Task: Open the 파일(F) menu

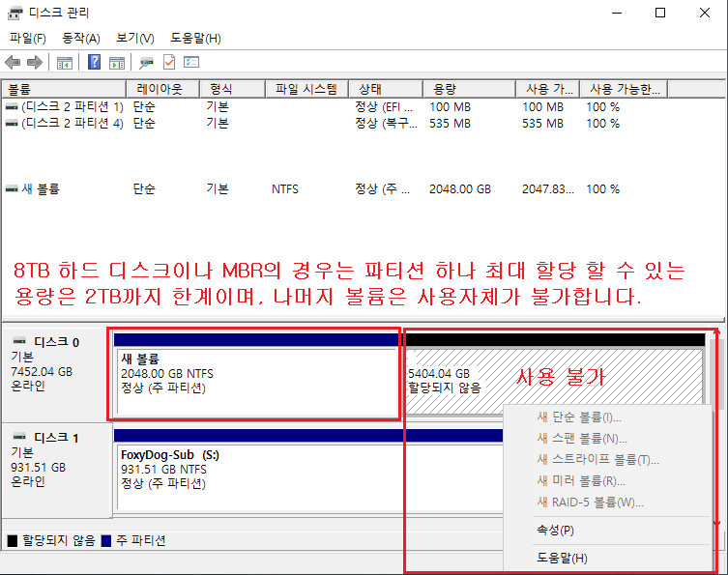Action: (28, 38)
